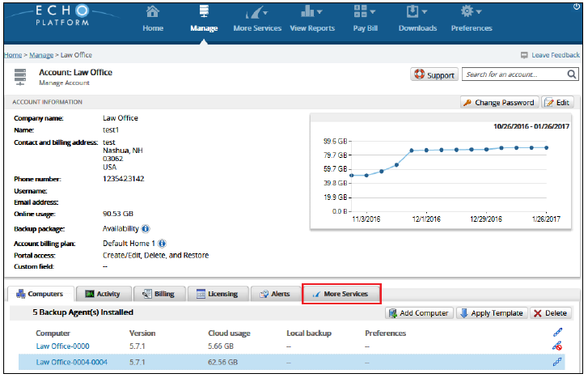Click broken link icon for Law Office-0000

[557, 346]
